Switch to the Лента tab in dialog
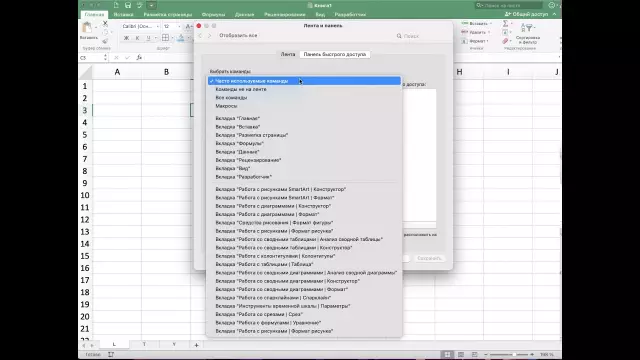Viewport: 640px width, 360px height. [288, 54]
